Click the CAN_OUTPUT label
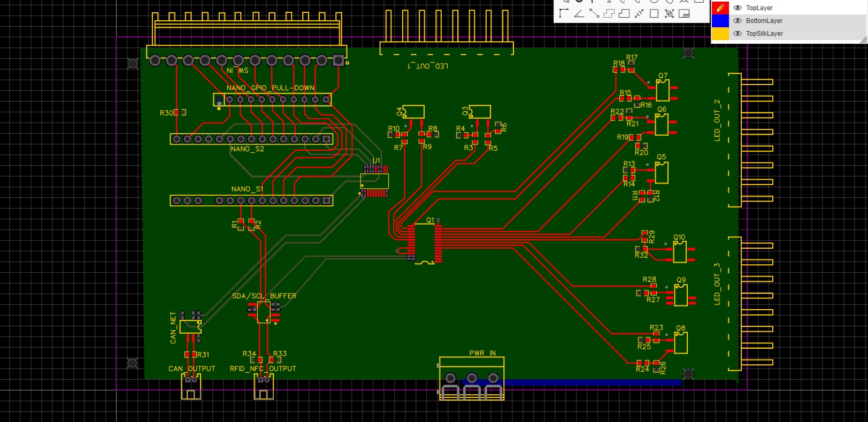 point(191,369)
